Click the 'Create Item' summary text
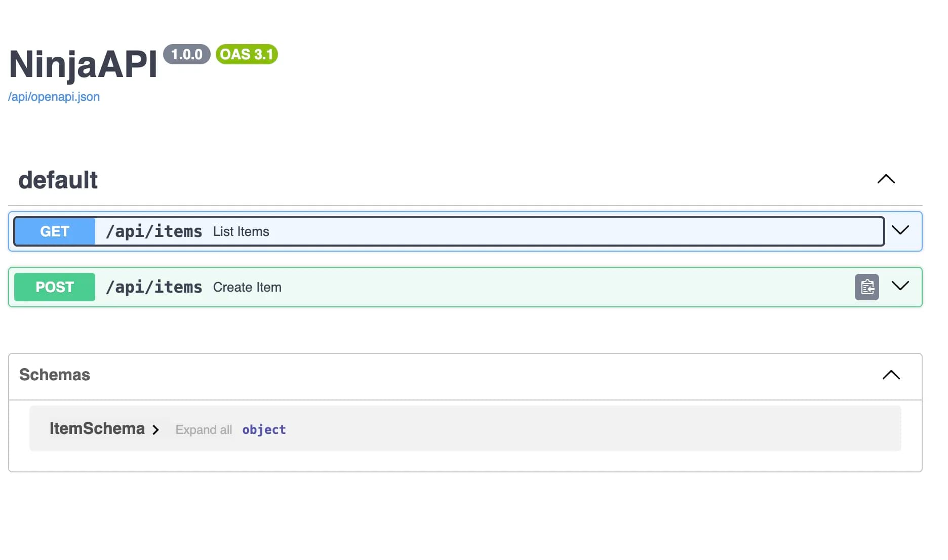Image resolution: width=948 pixels, height=560 pixels. (x=247, y=287)
